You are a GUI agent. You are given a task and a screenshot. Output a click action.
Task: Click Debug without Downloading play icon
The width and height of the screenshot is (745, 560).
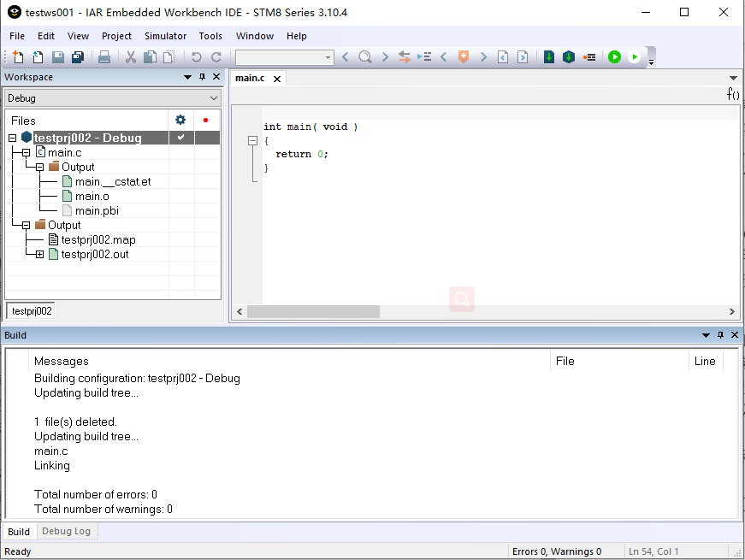tap(635, 57)
